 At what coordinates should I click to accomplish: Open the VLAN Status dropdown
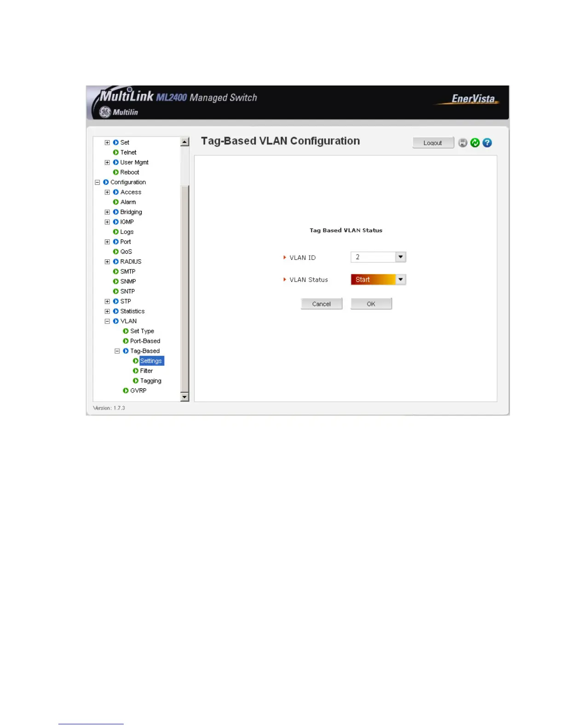click(x=401, y=279)
